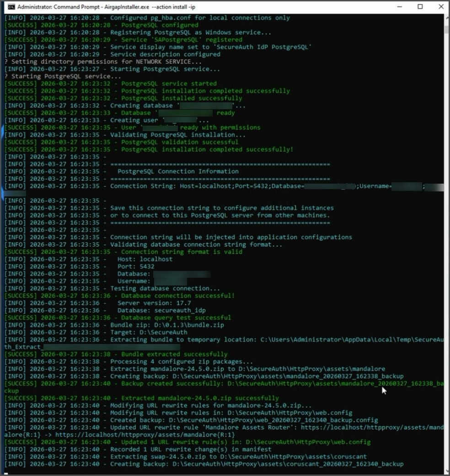Click line 'Configured pg_hba.conf for local connections only'
This screenshot has width=450, height=476.
(x=147, y=18)
